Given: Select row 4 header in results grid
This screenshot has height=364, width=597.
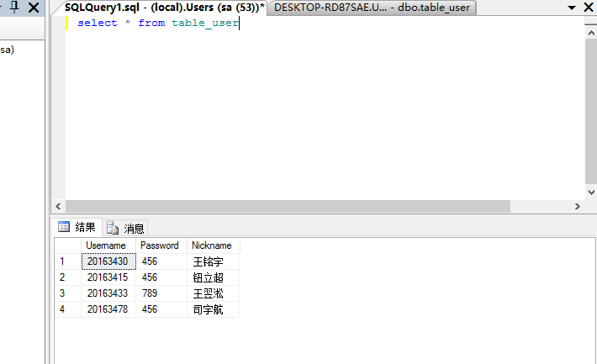Looking at the screenshot, I should click(x=68, y=309).
